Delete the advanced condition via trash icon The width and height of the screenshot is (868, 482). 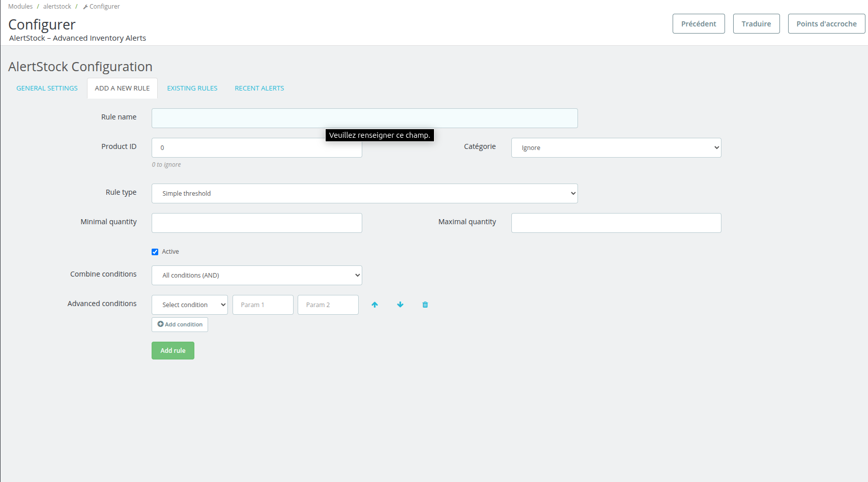click(x=425, y=305)
